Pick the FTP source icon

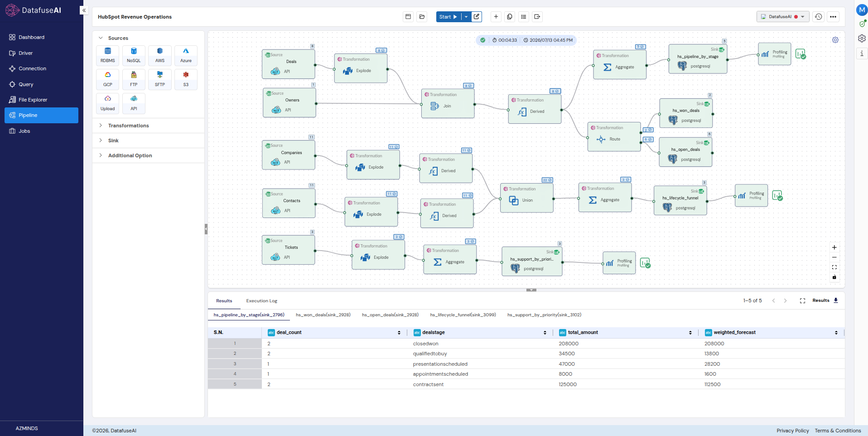click(134, 79)
